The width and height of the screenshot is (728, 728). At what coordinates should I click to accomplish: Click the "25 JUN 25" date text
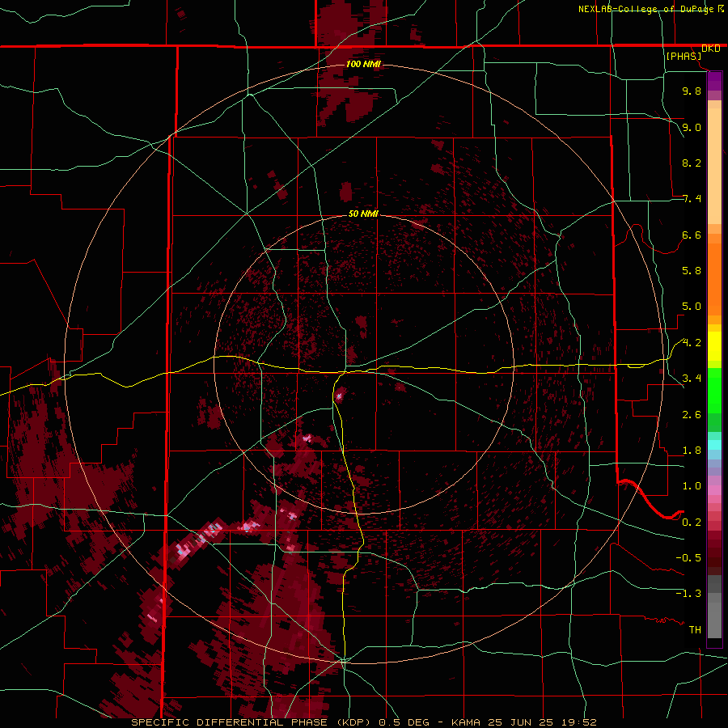pyautogui.click(x=520, y=722)
